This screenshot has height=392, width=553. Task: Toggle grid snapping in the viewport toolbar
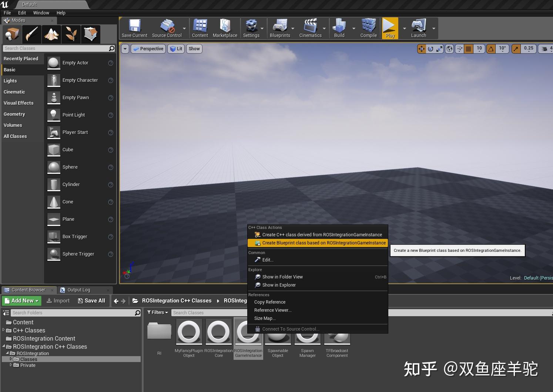(x=468, y=48)
